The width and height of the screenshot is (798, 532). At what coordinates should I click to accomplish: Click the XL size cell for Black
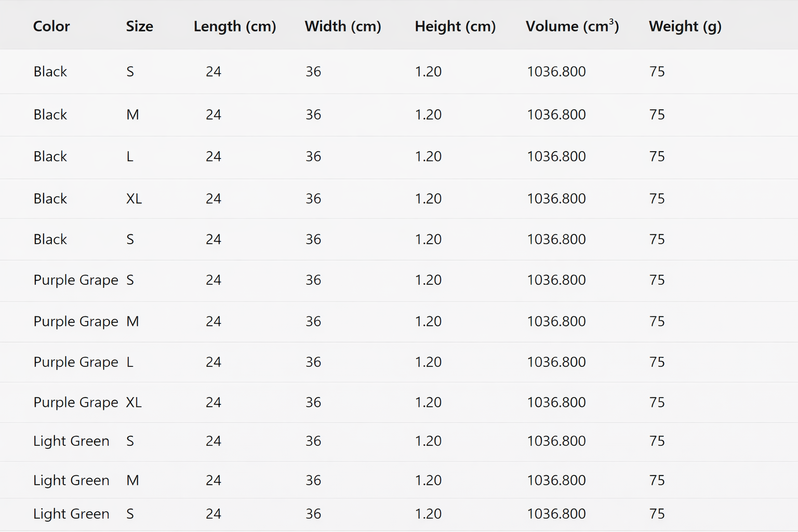(134, 198)
